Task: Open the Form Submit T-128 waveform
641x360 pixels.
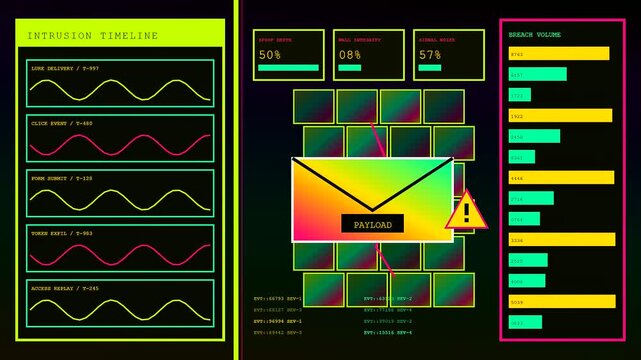Action: [120, 193]
